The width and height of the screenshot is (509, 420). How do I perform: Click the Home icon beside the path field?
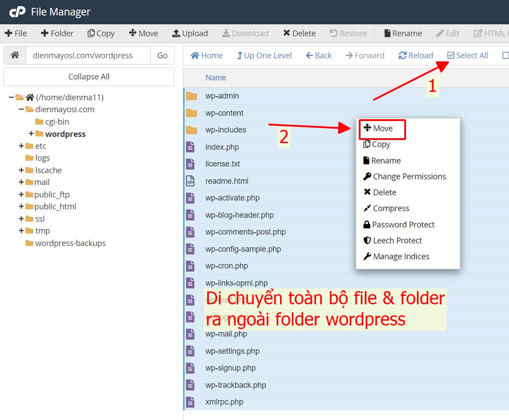15,55
